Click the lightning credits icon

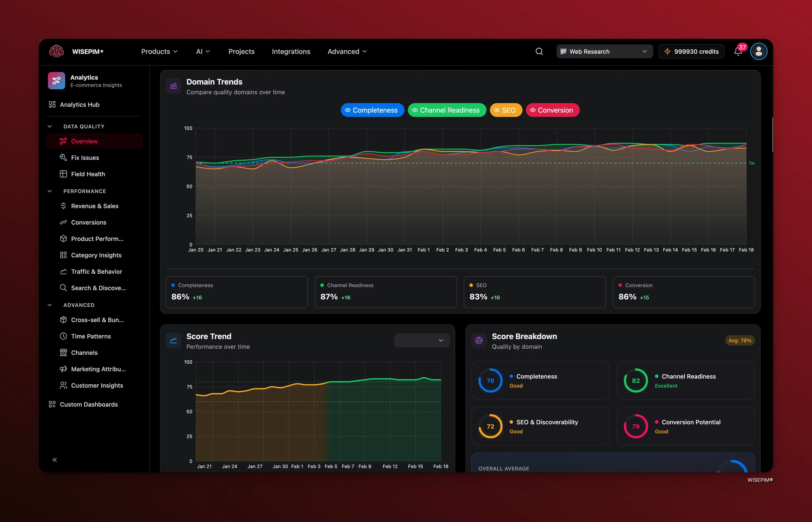[x=667, y=52]
